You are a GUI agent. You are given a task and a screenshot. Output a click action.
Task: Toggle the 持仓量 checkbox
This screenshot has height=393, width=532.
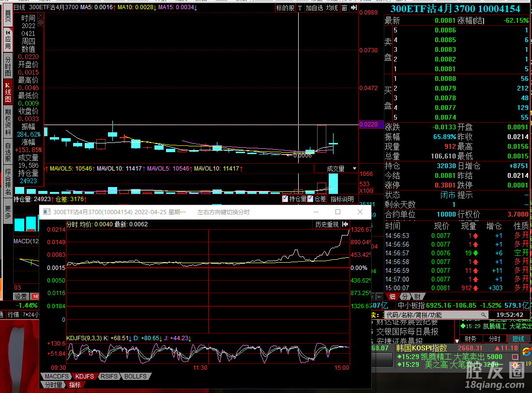285,199
